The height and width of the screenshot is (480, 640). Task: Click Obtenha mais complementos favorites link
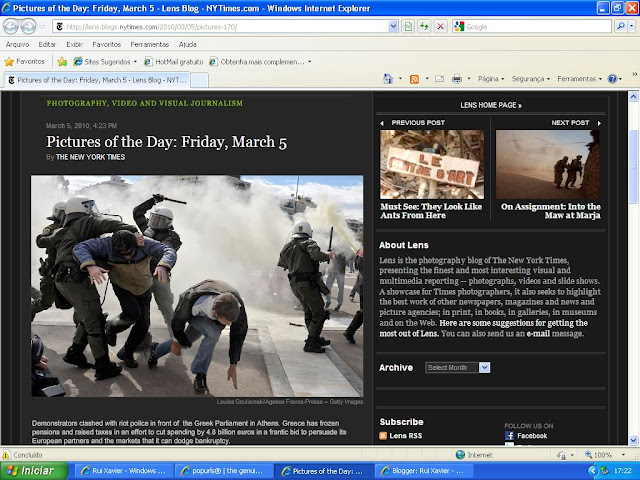click(257, 62)
